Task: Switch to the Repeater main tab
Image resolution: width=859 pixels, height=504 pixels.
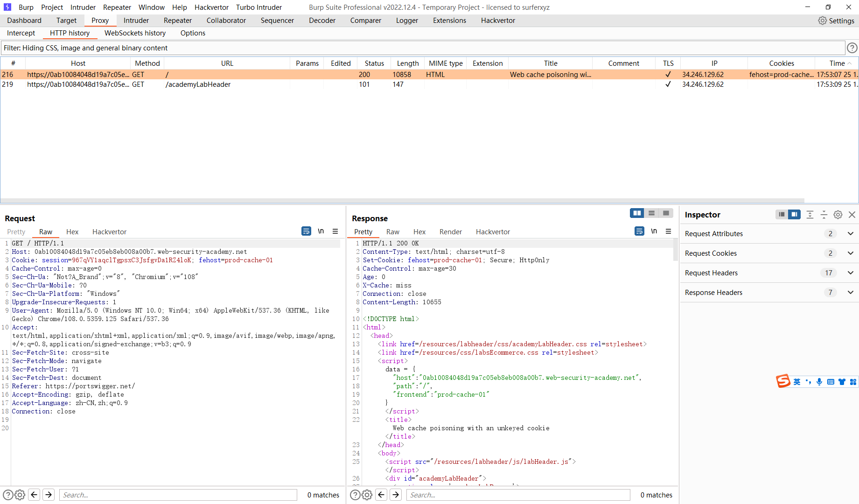Action: click(178, 21)
